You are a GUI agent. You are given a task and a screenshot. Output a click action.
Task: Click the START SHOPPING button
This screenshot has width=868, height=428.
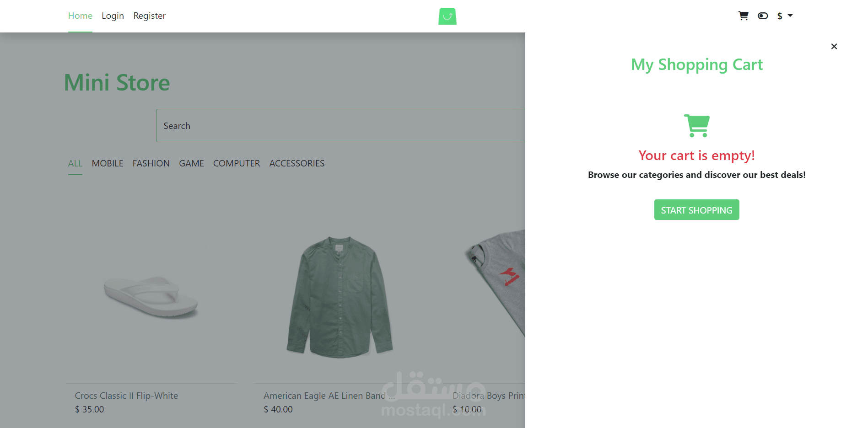tap(697, 210)
